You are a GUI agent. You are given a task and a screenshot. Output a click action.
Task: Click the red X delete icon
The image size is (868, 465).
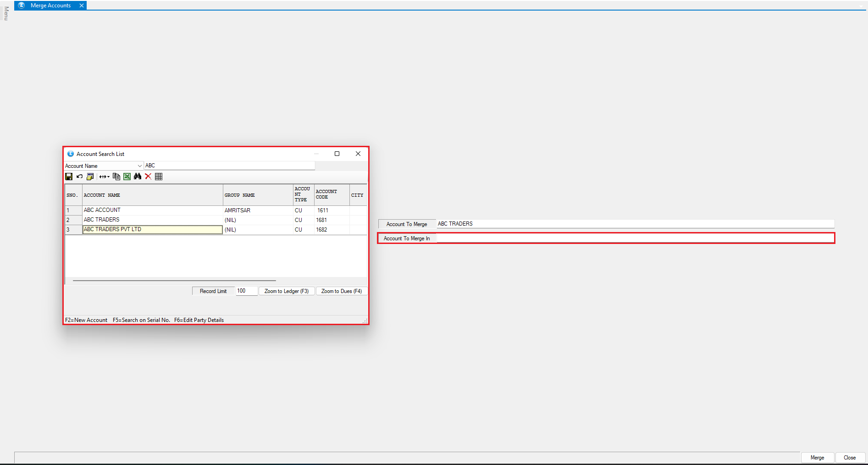pos(148,177)
